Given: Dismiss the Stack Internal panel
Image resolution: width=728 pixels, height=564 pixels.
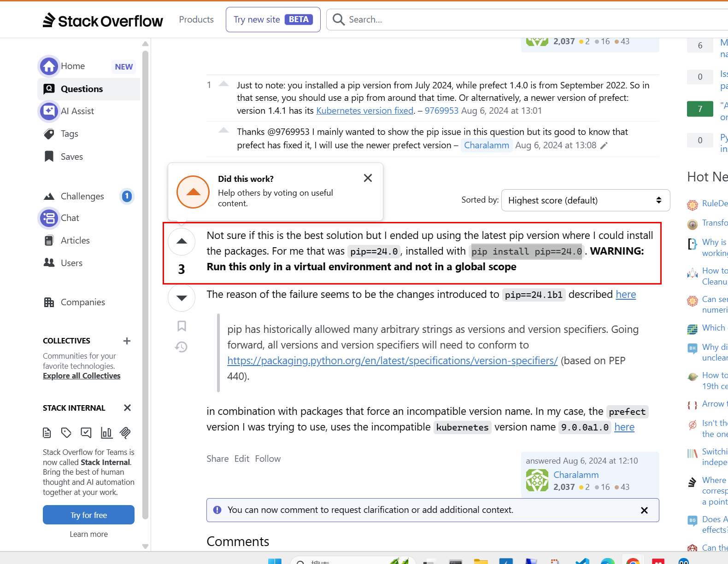Looking at the screenshot, I should pos(128,407).
